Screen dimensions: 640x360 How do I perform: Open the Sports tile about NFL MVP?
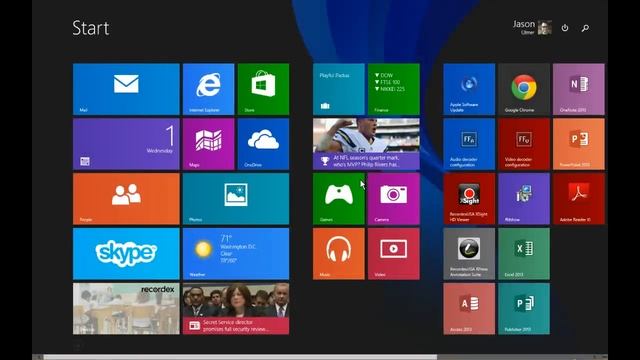coord(366,144)
